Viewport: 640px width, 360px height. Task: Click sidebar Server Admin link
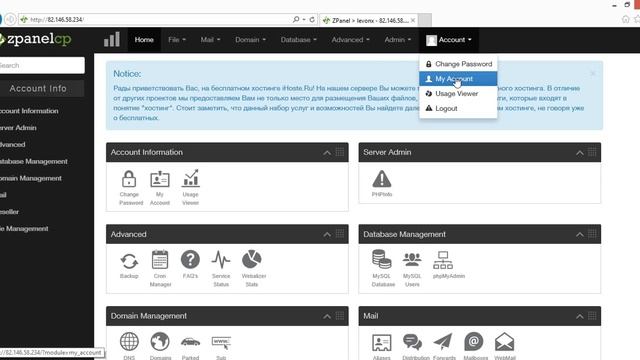[x=18, y=128]
